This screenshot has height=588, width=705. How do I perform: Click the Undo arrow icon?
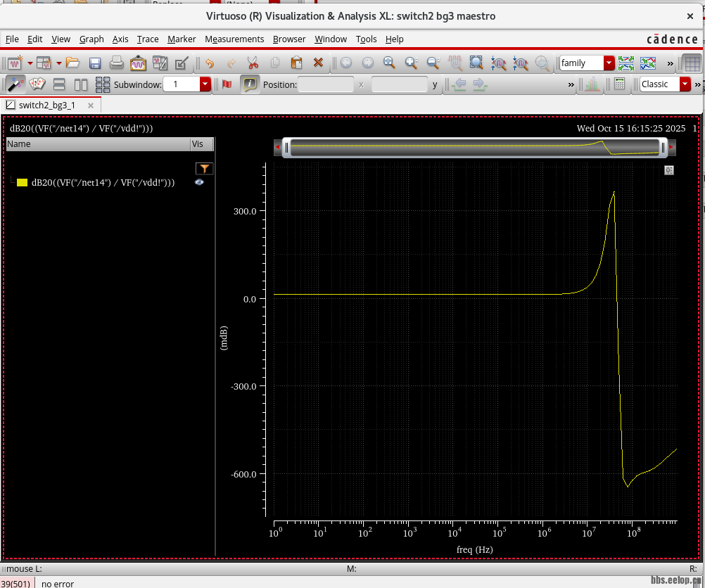click(x=209, y=63)
